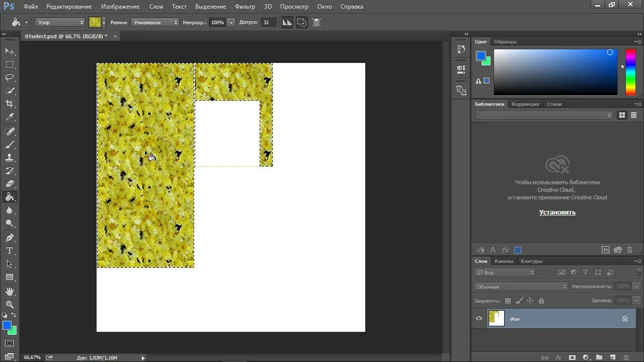Open the Фильтр menu
This screenshot has width=644, height=362.
245,6
